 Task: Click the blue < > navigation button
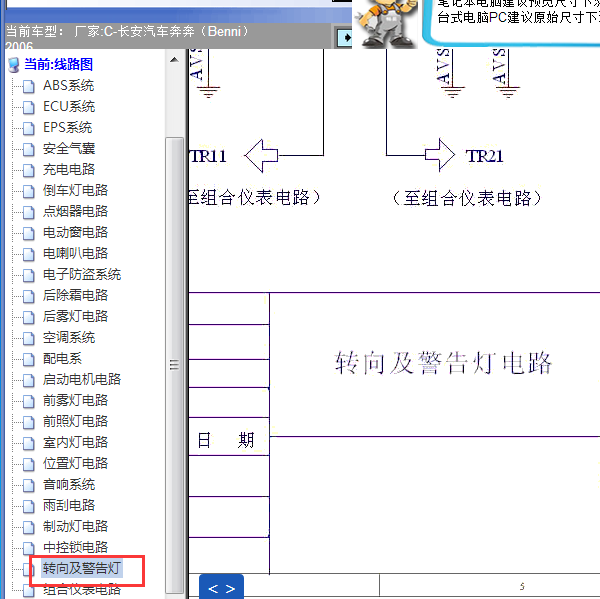tap(222, 588)
